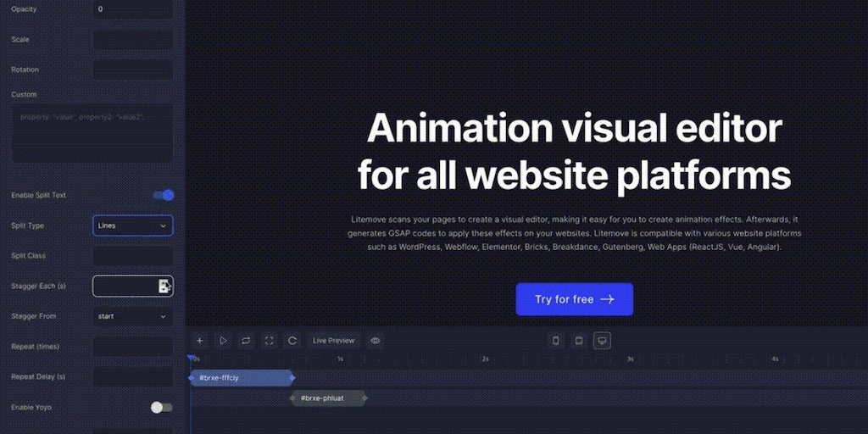Click the Live Preview button

tap(333, 341)
